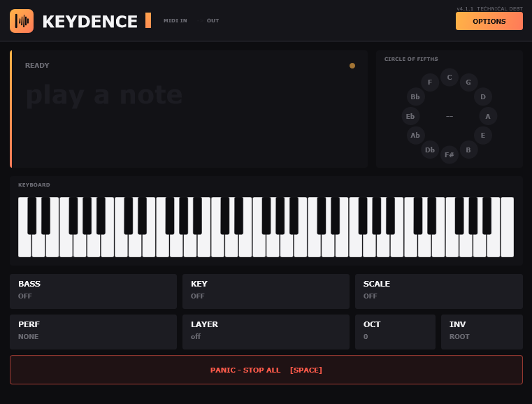532x404 pixels.
Task: Toggle the KEY mode tile
Action: pyautogui.click(x=266, y=291)
